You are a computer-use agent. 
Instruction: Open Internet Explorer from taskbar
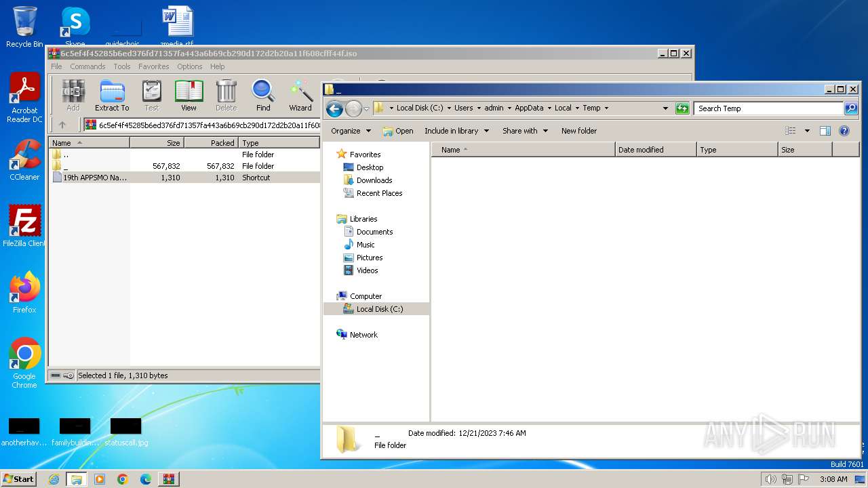[x=54, y=479]
